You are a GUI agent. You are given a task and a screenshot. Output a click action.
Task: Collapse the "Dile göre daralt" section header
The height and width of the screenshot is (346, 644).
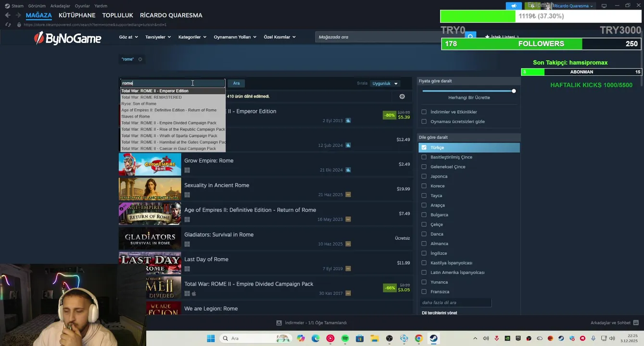pyautogui.click(x=469, y=137)
